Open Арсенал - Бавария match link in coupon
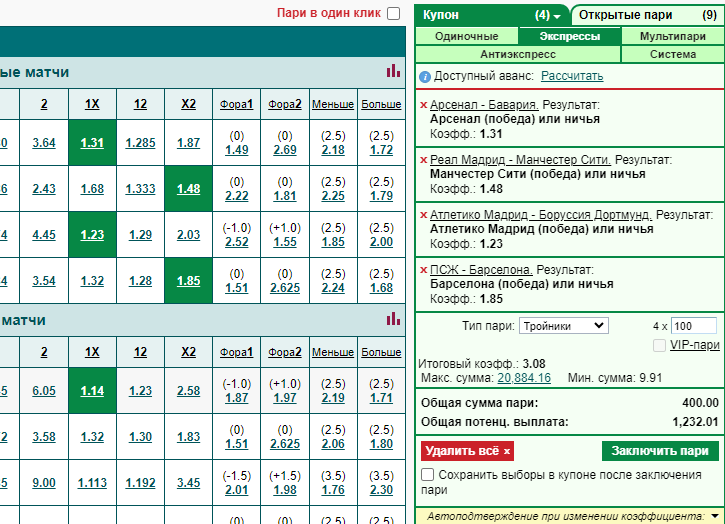725x524 pixels. [484, 105]
